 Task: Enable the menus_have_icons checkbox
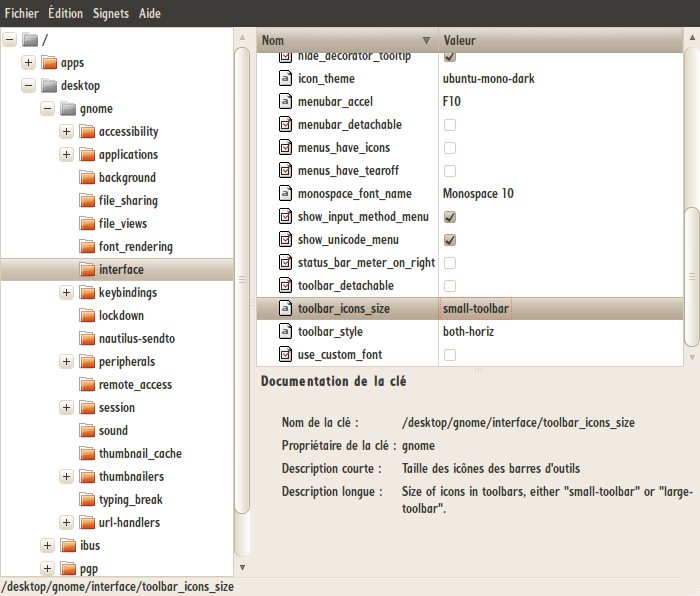[450, 148]
